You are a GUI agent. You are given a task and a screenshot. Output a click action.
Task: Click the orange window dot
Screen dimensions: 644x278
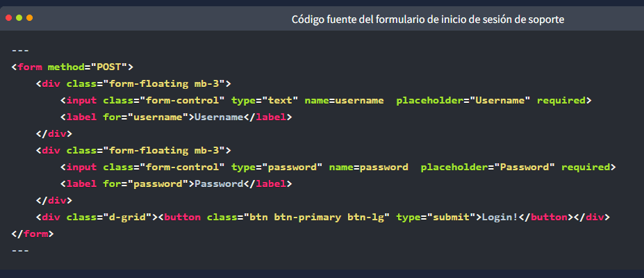(x=29, y=18)
